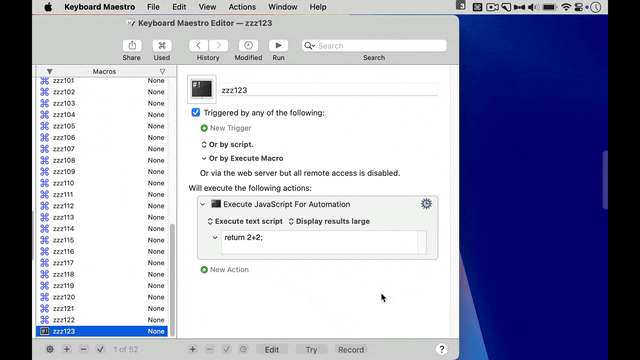Delete macro with minus button
The image size is (640, 360).
coord(84,349)
